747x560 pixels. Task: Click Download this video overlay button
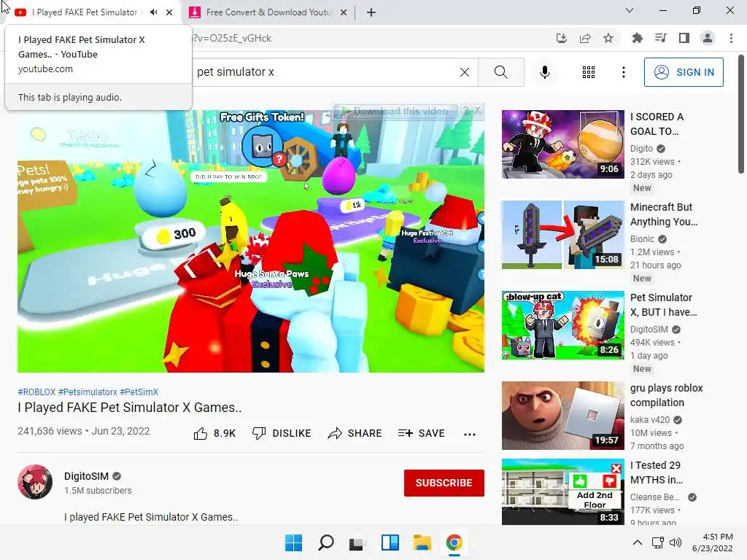coord(395,112)
